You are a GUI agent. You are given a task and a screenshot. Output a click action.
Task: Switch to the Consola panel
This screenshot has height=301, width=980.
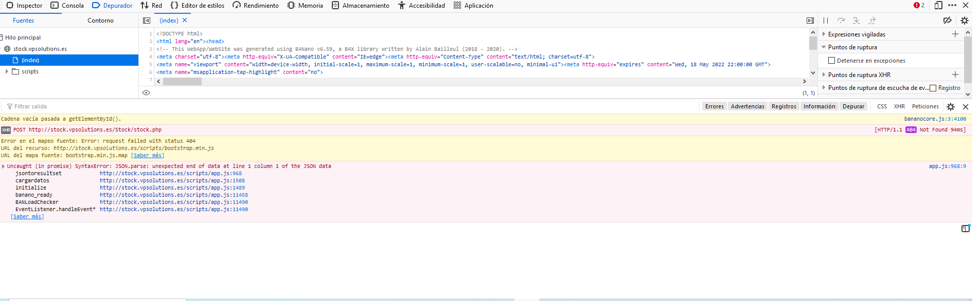coord(67,6)
